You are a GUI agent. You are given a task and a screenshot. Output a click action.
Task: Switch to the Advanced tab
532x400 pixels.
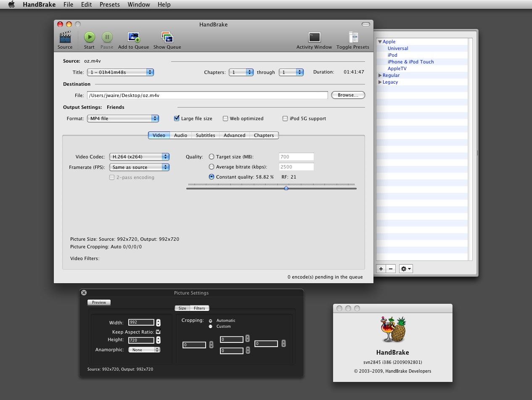(x=234, y=135)
